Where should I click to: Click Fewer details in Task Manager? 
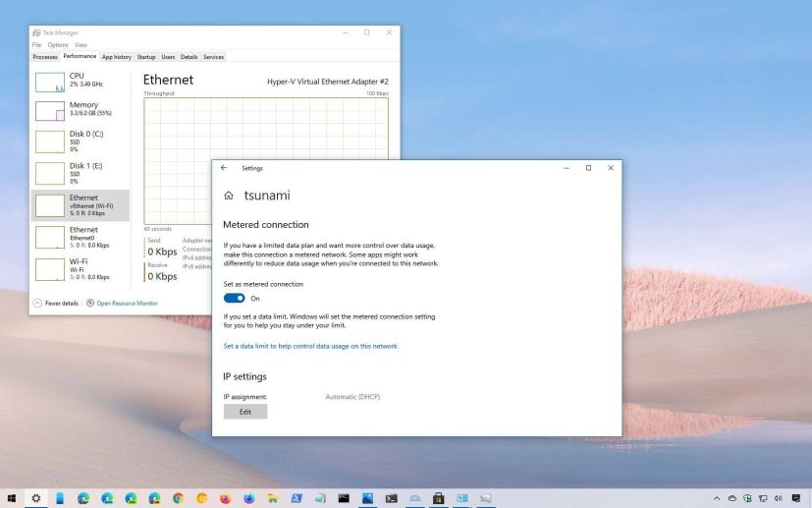62,304
